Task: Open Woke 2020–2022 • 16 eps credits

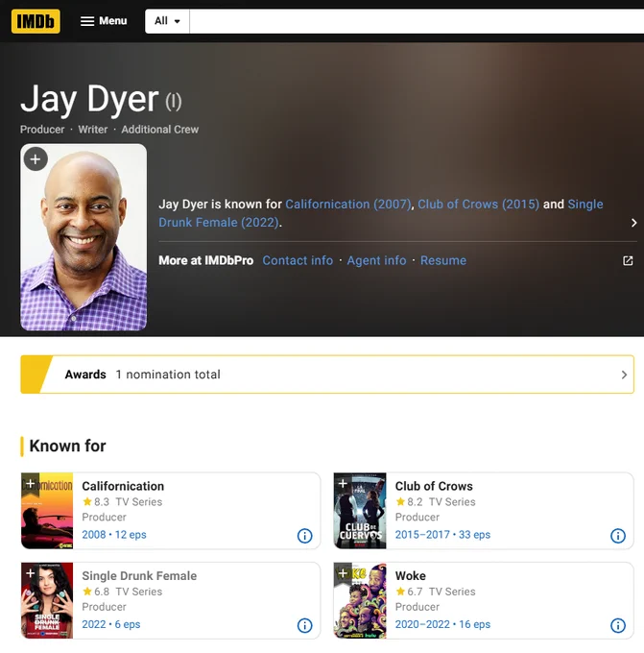Action: [442, 624]
